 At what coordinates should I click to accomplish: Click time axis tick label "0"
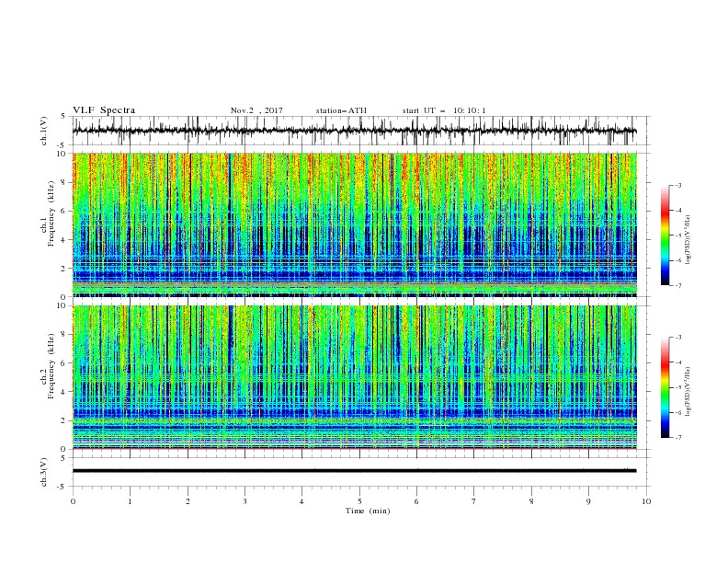click(73, 501)
